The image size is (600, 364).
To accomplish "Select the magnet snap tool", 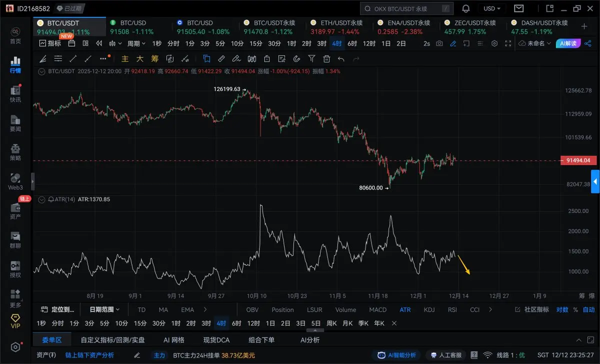I will tap(297, 58).
